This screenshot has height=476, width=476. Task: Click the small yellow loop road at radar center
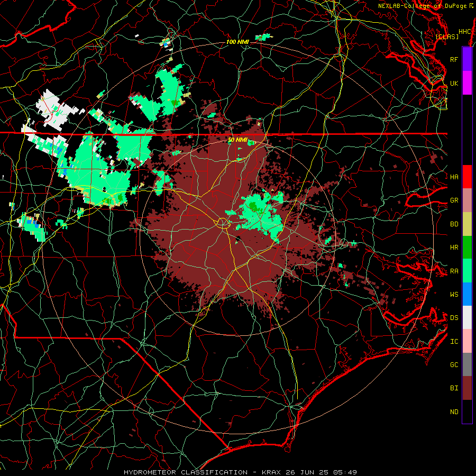(x=223, y=223)
